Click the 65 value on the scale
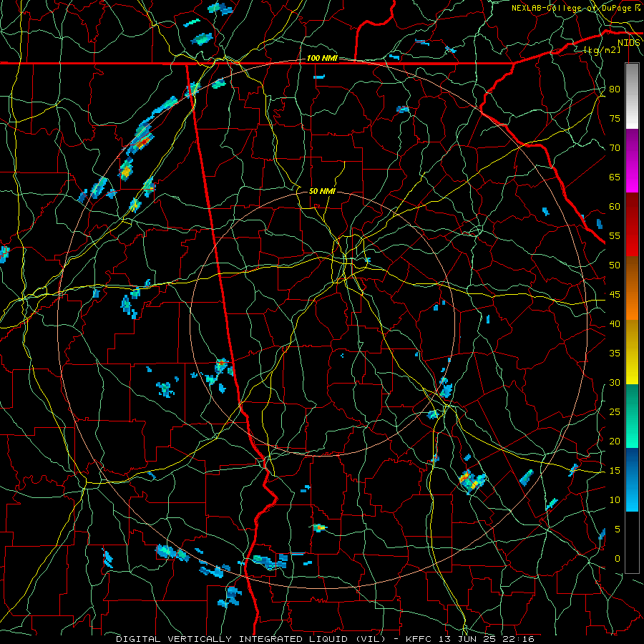The height and width of the screenshot is (644, 644). pyautogui.click(x=615, y=177)
